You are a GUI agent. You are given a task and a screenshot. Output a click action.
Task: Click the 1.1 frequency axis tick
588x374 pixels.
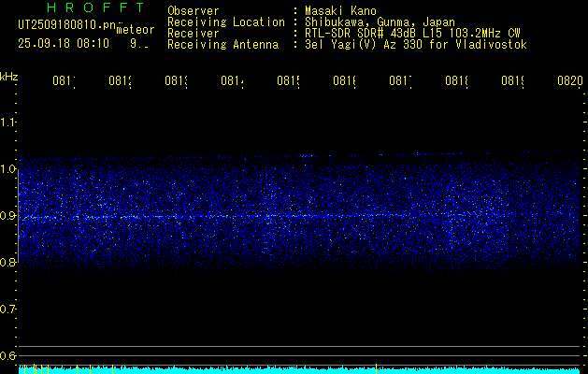click(8, 122)
